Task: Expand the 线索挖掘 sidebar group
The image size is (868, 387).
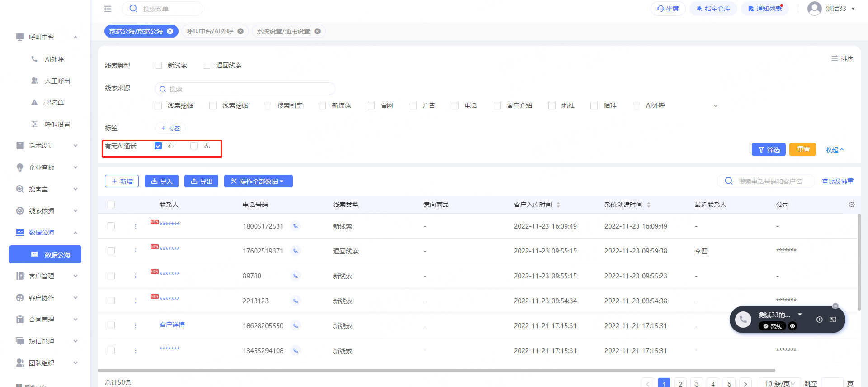Action: tap(75, 211)
